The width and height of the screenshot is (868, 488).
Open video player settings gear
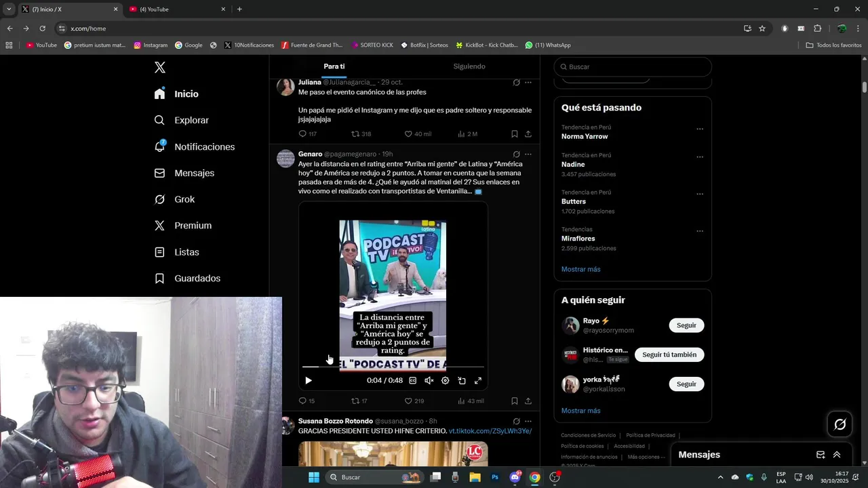[446, 381]
